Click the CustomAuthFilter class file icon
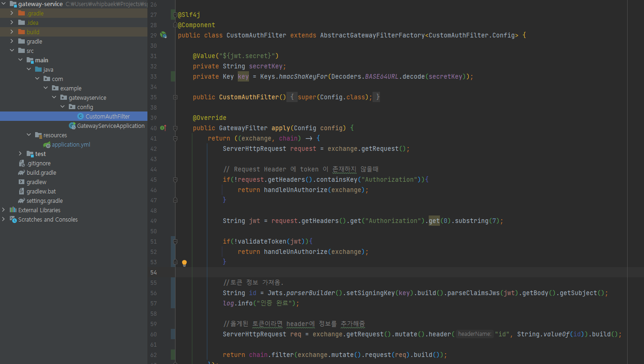 pos(80,116)
